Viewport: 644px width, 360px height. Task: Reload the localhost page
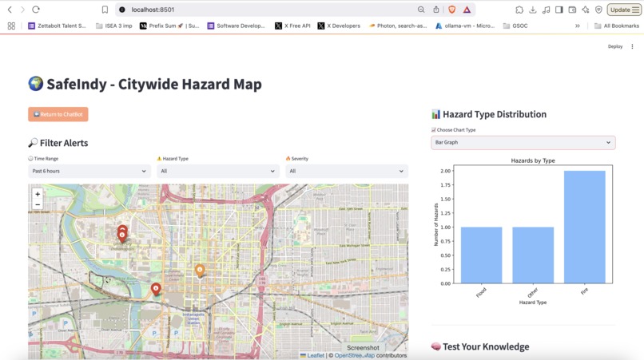36,10
